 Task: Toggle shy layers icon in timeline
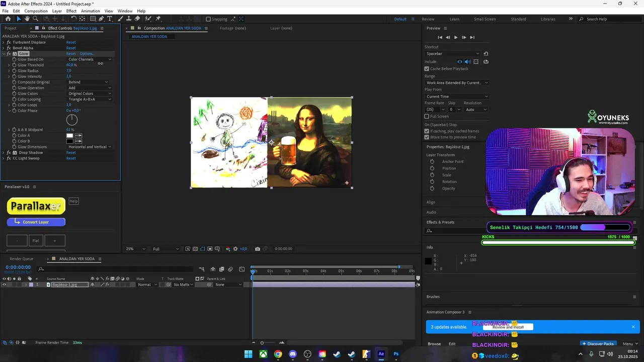click(x=213, y=269)
